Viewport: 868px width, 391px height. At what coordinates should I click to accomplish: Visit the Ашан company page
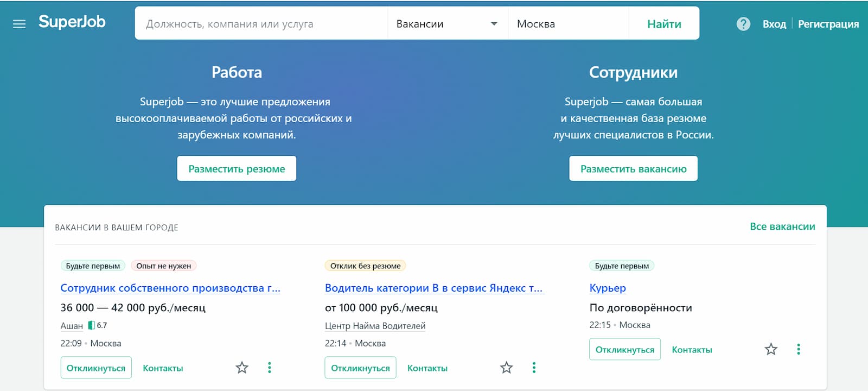point(72,325)
